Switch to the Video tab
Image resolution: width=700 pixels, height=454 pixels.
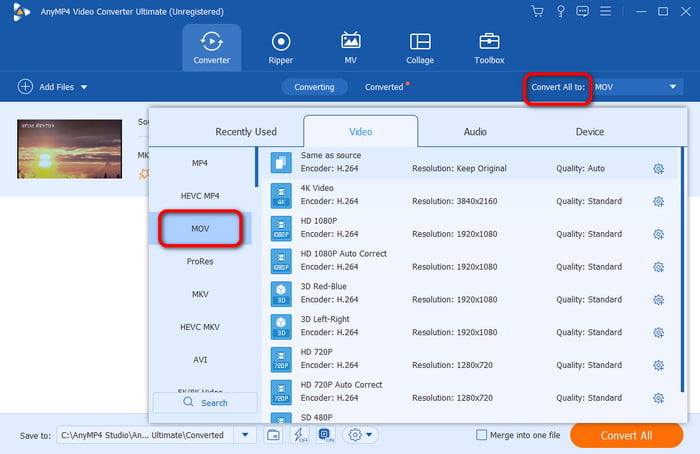361,132
